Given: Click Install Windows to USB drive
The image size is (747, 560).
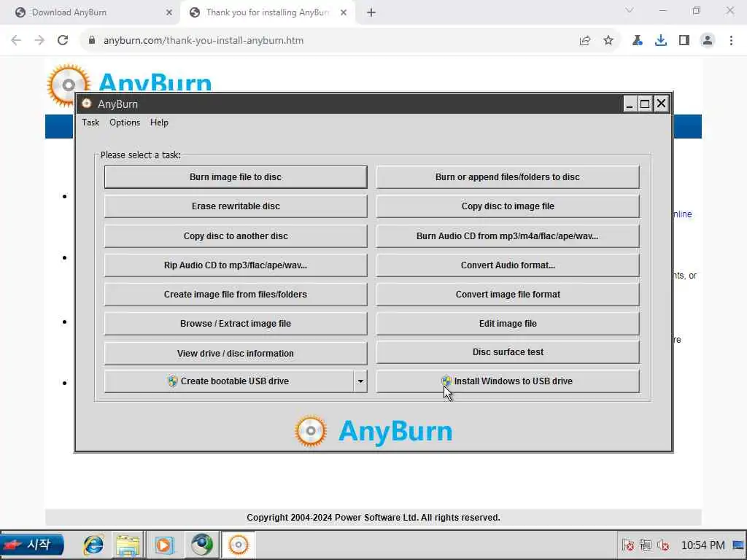Looking at the screenshot, I should pyautogui.click(x=508, y=381).
